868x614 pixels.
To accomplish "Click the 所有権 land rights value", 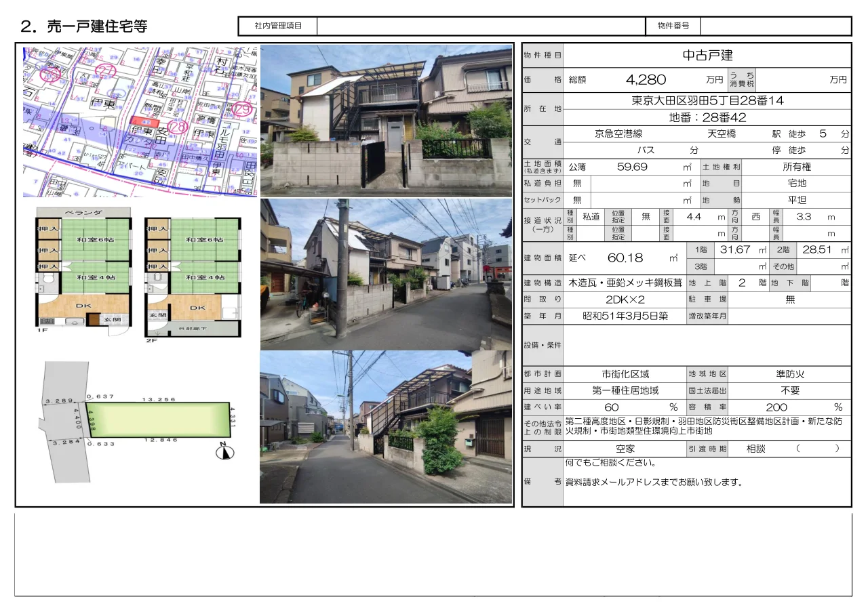I will click(797, 167).
